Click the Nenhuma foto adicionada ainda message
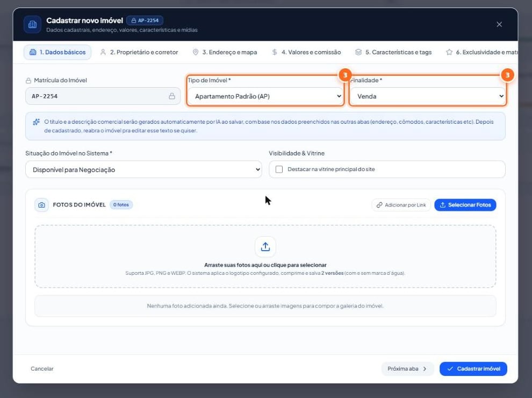 pos(265,306)
